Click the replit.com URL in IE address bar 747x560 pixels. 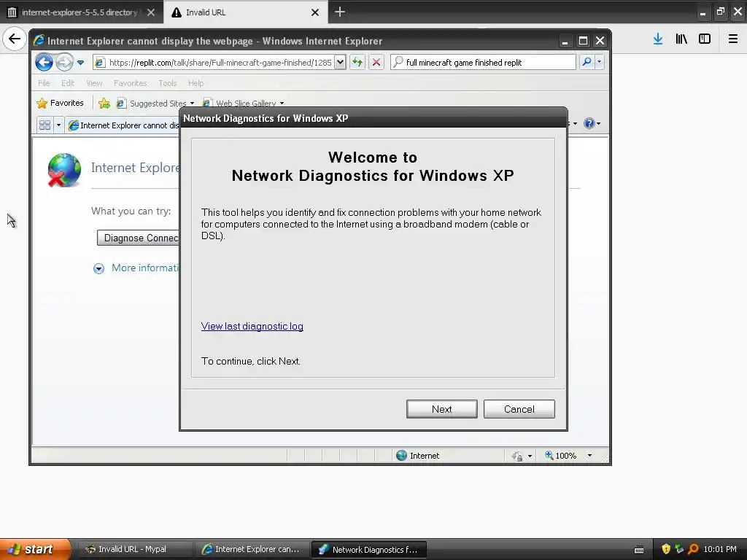coord(220,63)
